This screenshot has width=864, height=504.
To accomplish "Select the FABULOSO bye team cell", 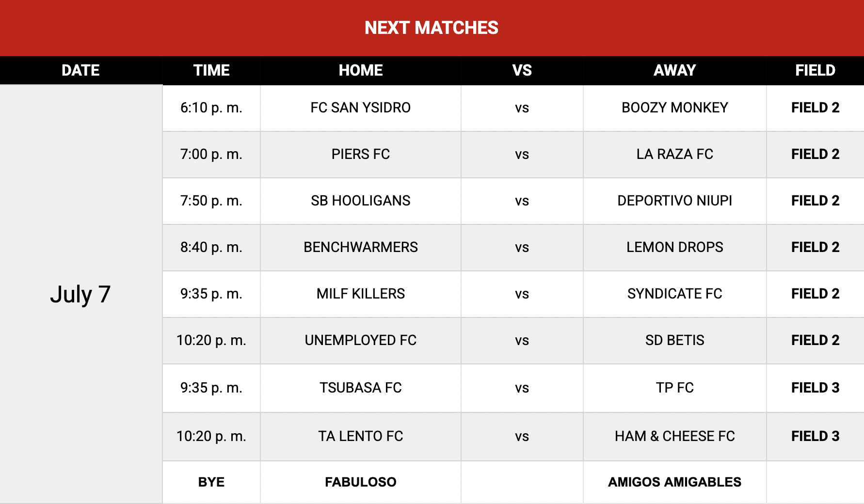I will [x=360, y=482].
